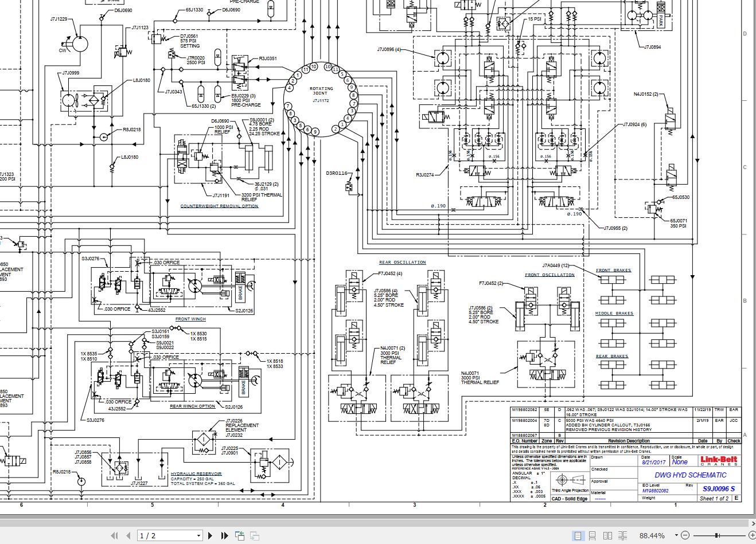Click the horizontal scrollbar track
The width and height of the screenshot is (756, 544).
[x=373, y=523]
